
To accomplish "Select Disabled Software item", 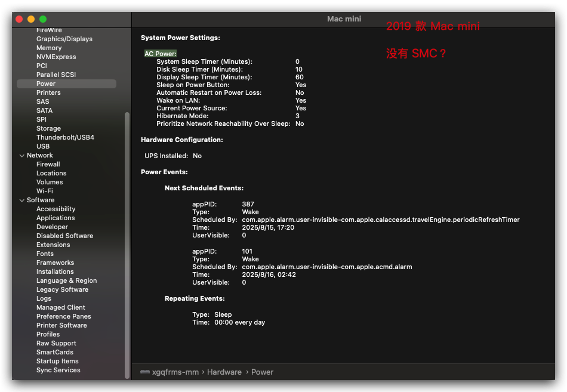I will (64, 236).
